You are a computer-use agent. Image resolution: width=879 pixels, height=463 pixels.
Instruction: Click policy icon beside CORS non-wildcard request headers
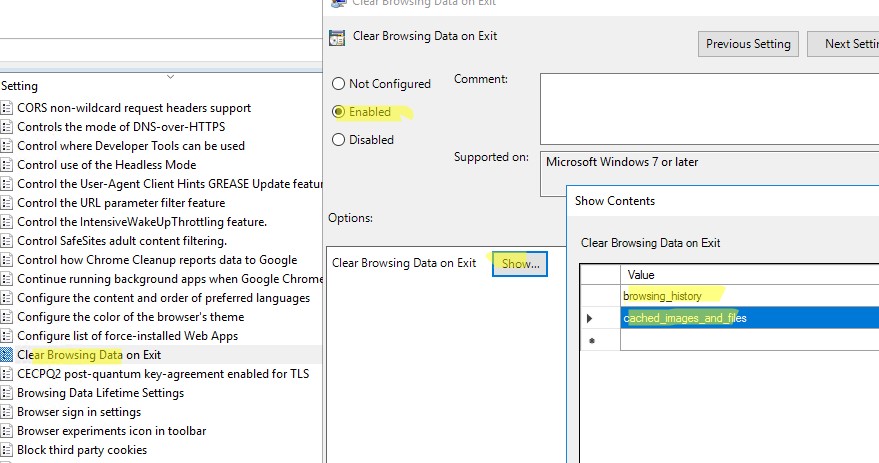click(6, 108)
